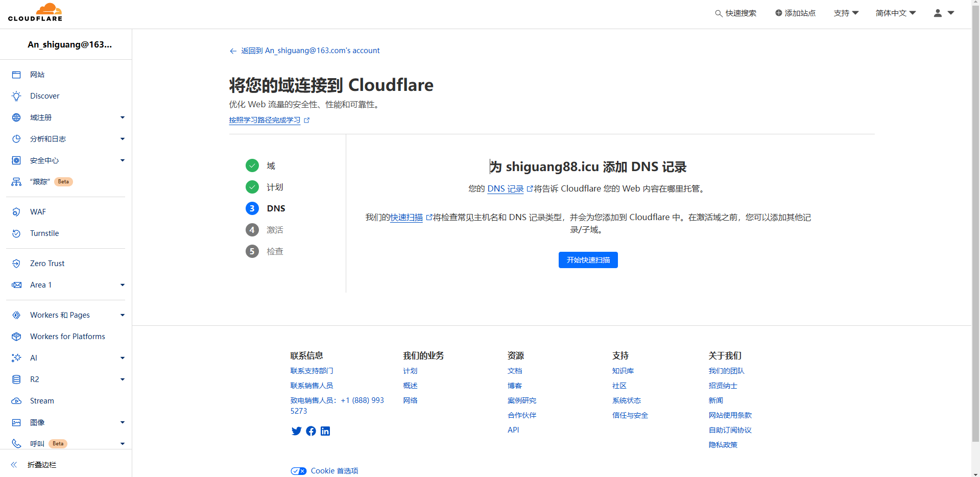Click the 呼叫 phone icon
This screenshot has height=477, width=980.
click(x=16, y=444)
